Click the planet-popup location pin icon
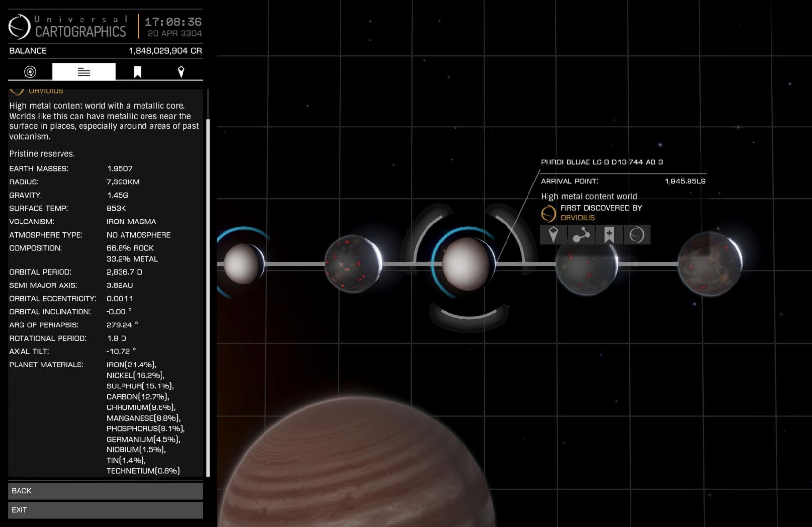812x527 pixels. tap(553, 235)
